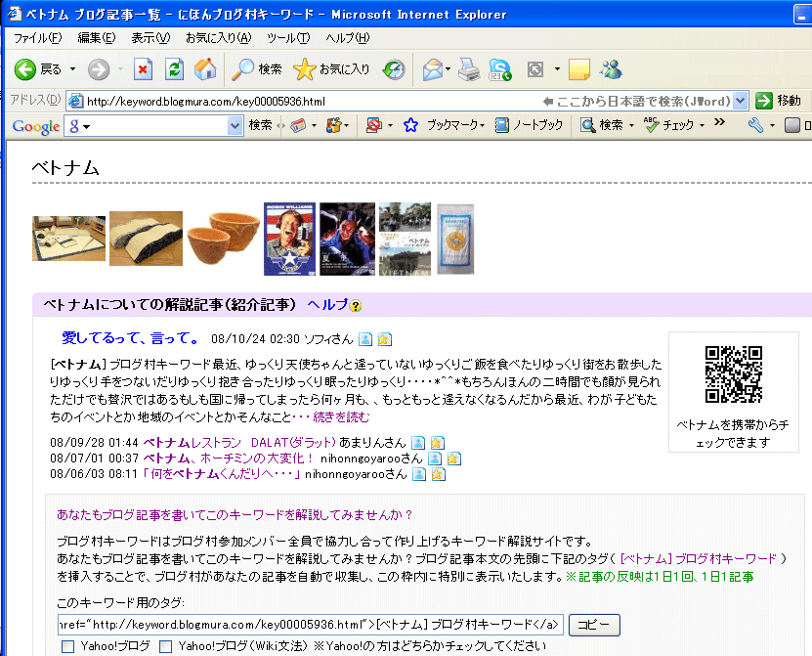Print the page with printer icon

[469, 68]
